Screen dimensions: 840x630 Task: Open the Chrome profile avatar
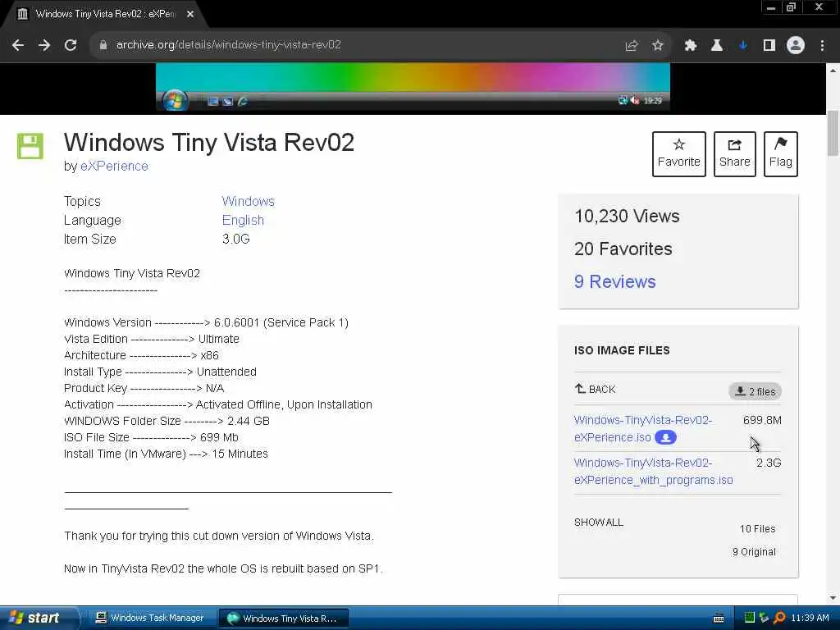pyautogui.click(x=796, y=46)
